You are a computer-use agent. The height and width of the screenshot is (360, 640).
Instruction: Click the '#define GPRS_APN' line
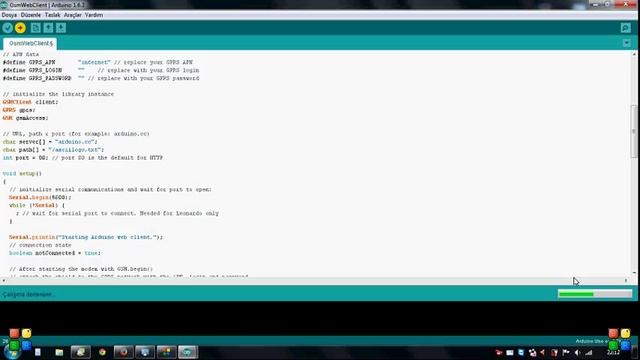point(98,62)
